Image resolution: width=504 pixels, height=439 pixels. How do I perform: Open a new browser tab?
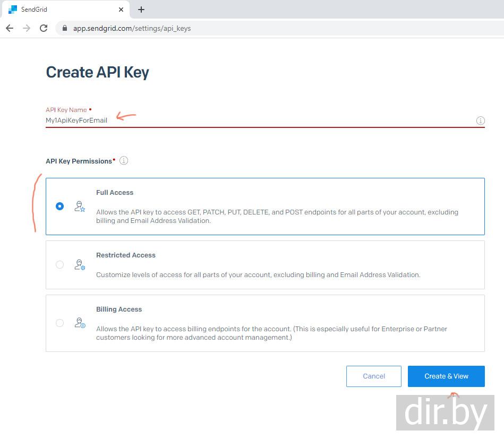point(141,10)
